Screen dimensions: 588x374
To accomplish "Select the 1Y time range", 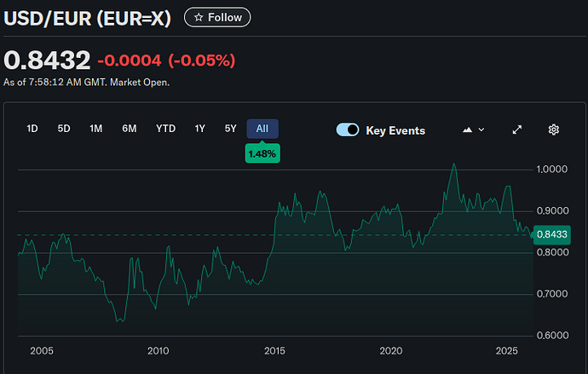I will (x=200, y=129).
